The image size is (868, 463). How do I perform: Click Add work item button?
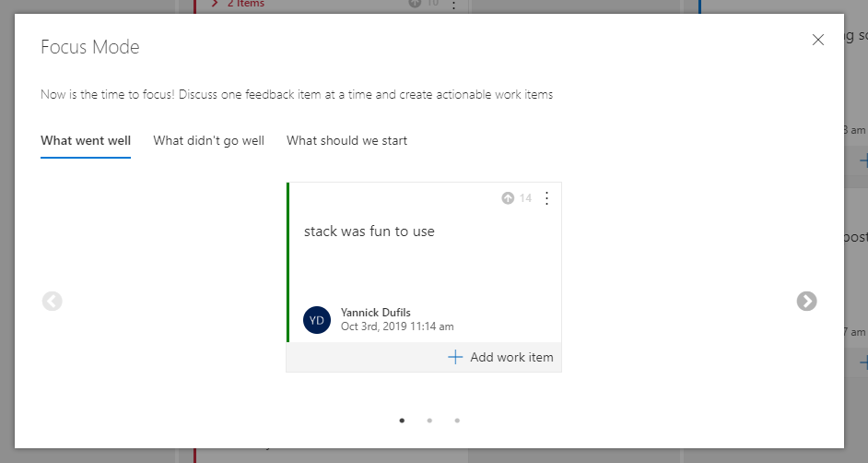click(x=500, y=357)
